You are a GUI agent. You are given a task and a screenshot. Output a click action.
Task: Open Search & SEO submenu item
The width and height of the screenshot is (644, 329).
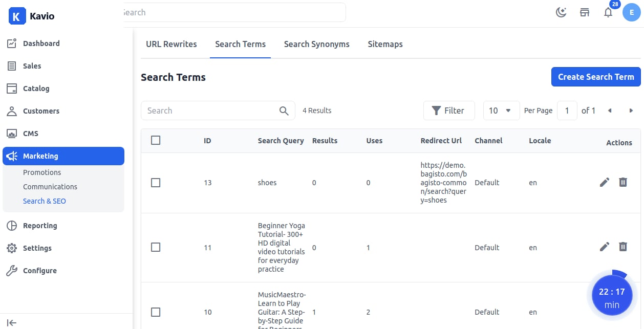tap(45, 201)
